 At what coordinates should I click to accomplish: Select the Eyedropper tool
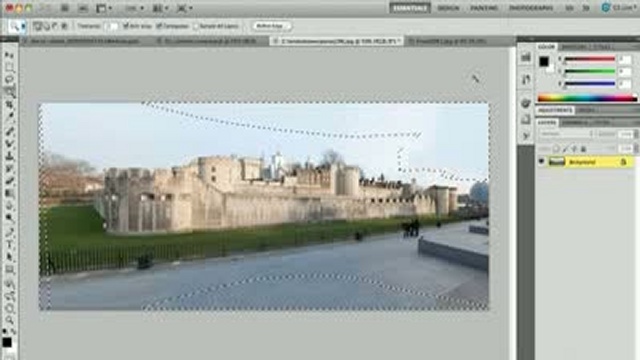pos(9,117)
